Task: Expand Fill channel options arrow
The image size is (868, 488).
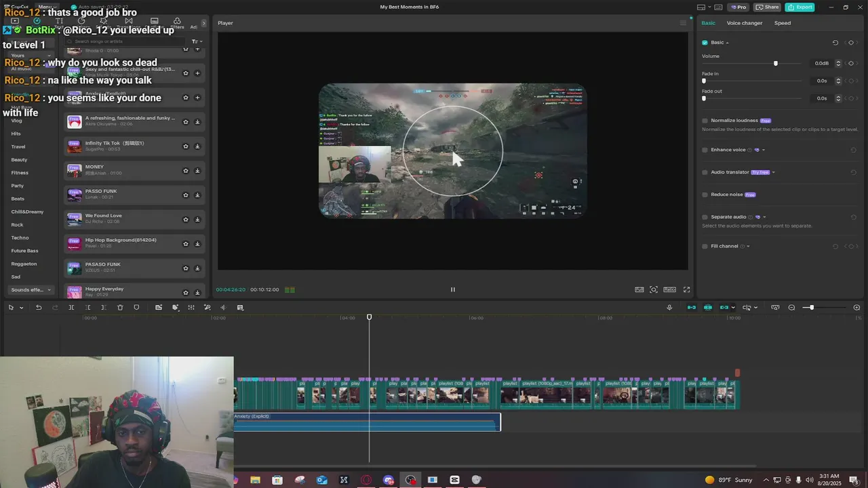Action: pos(748,246)
